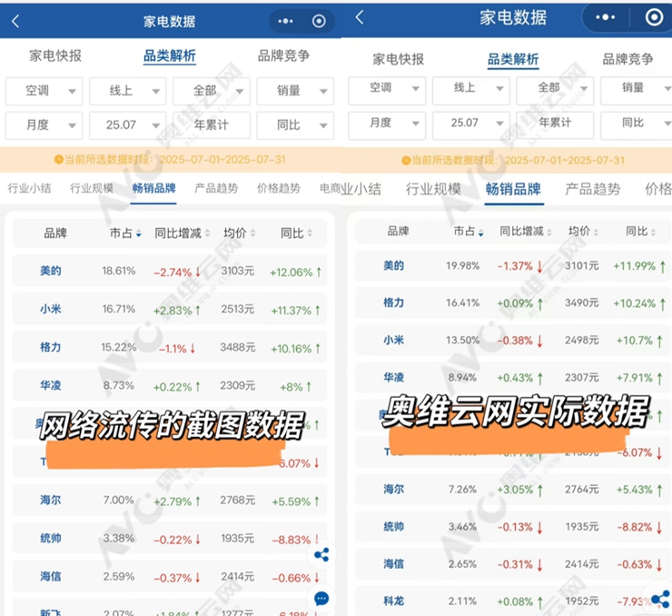The image size is (672, 616).
Task: Switch to 品牌竞争 tab in left panel
Action: tap(283, 55)
